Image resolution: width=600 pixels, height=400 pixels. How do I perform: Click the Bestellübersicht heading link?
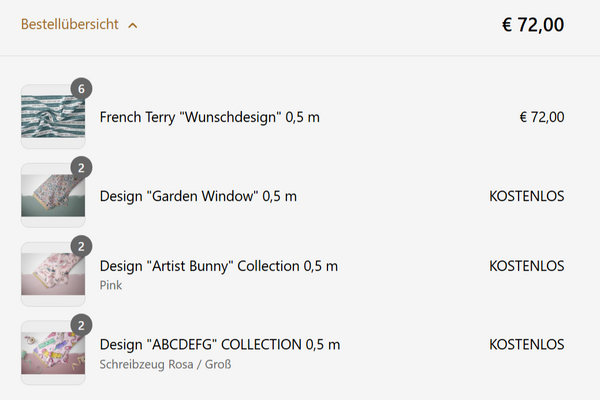[x=70, y=24]
